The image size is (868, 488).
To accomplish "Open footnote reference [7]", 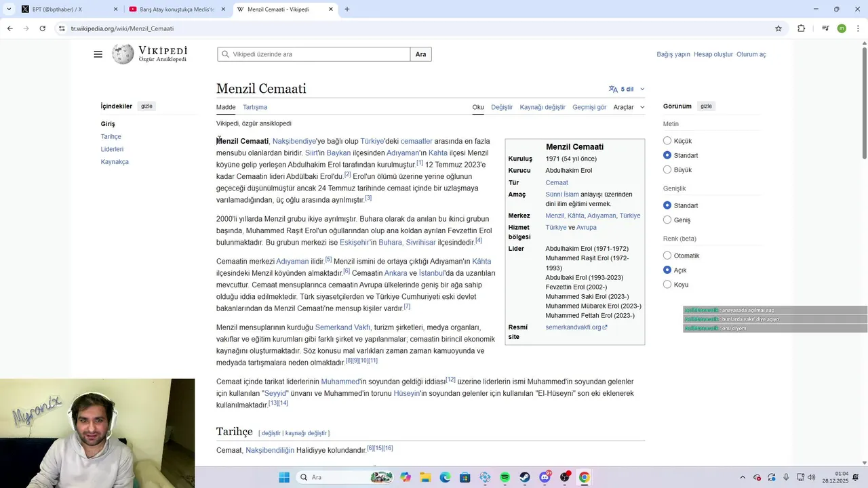I will [407, 306].
